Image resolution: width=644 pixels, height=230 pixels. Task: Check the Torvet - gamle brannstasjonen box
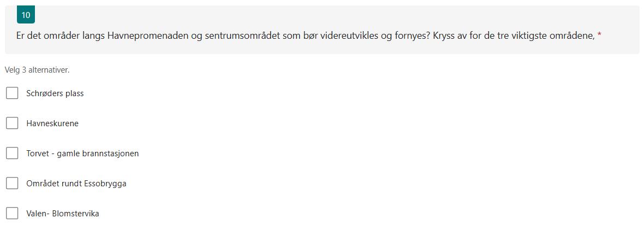12,153
